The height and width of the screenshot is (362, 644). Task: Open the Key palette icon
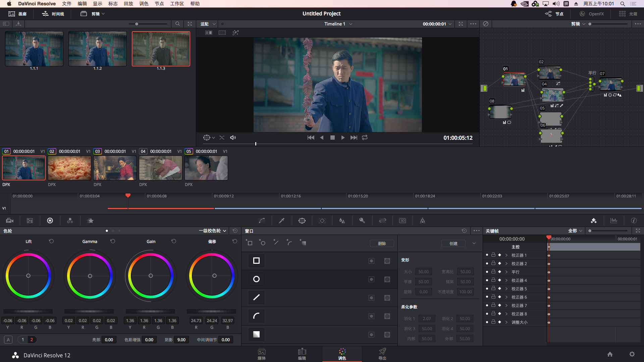click(x=362, y=221)
